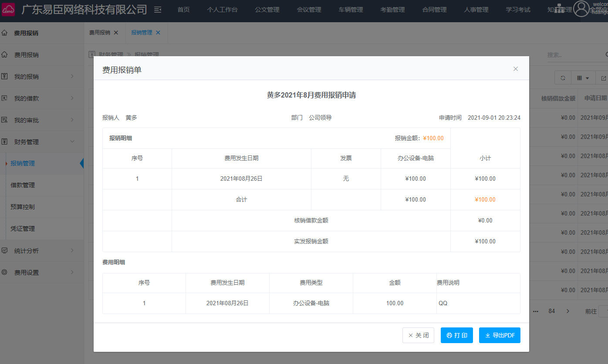Open 个人工作台 in top navigation
This screenshot has width=608, height=364.
(x=223, y=10)
